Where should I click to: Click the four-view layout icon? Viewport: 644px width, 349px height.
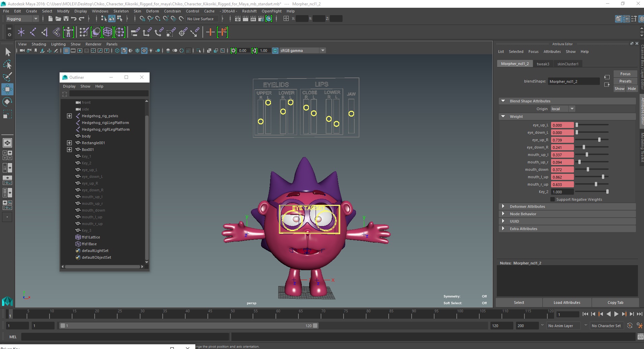[7, 155]
